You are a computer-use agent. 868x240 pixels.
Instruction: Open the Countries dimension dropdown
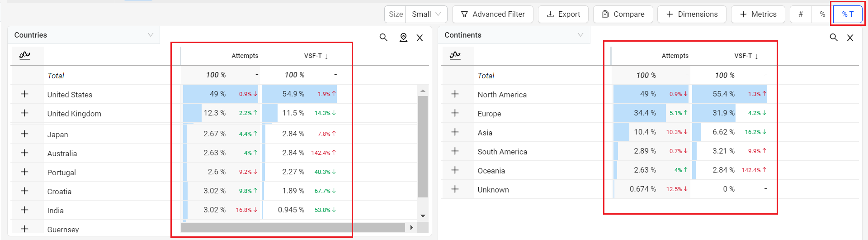pyautogui.click(x=84, y=35)
